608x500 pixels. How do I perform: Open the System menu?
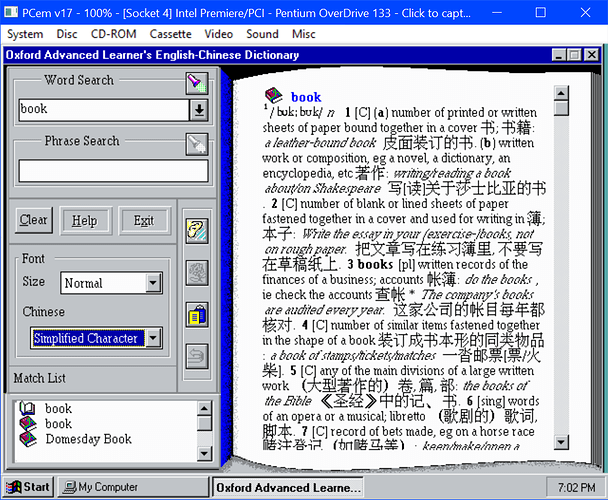click(25, 34)
